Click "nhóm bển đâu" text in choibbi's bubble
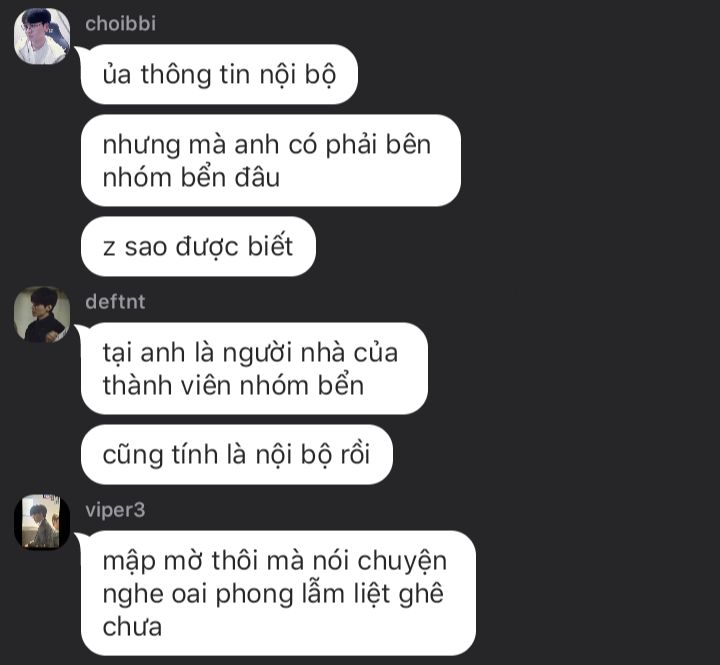Screen dimensions: 720x665 (x=191, y=178)
